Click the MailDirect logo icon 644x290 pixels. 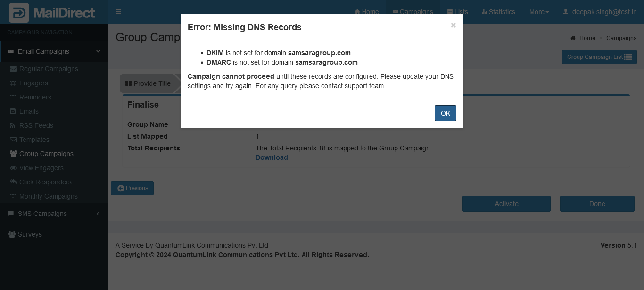19,13
